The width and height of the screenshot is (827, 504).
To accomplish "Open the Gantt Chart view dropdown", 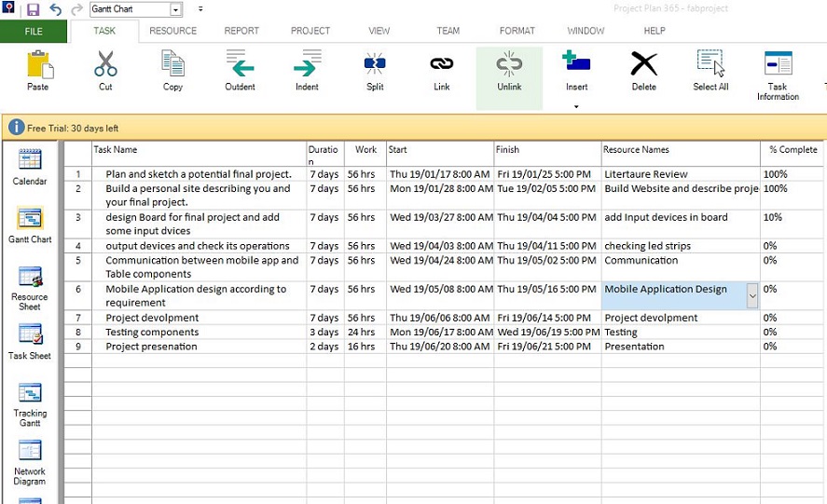I will click(x=176, y=9).
